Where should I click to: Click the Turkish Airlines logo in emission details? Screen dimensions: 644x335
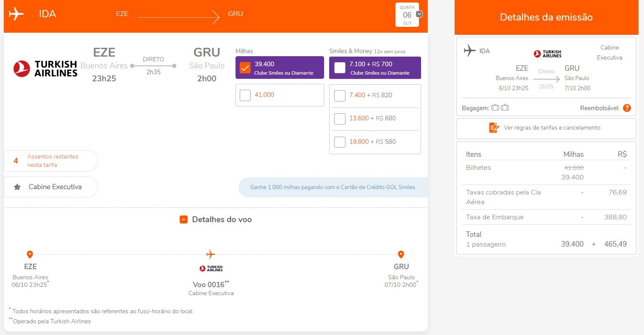tap(547, 54)
